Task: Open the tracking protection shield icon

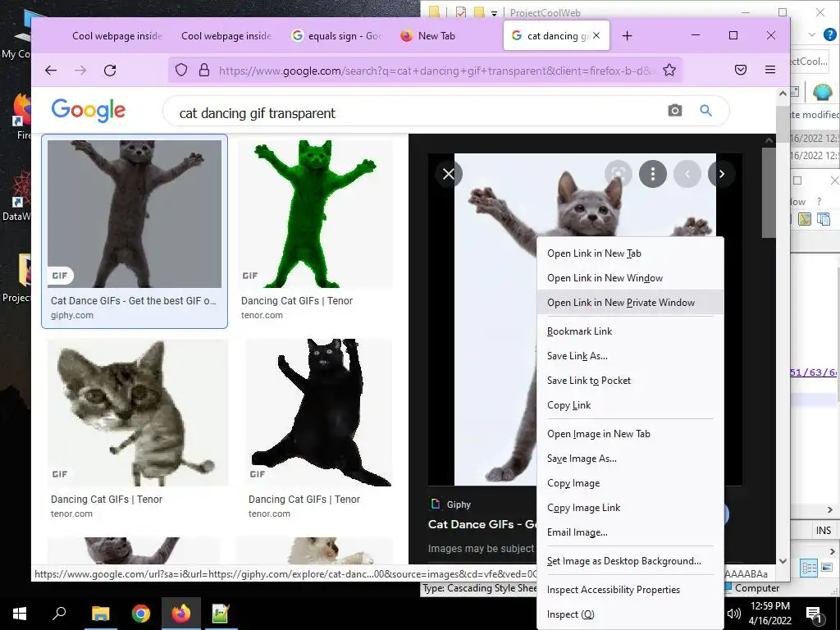Action: click(x=181, y=71)
